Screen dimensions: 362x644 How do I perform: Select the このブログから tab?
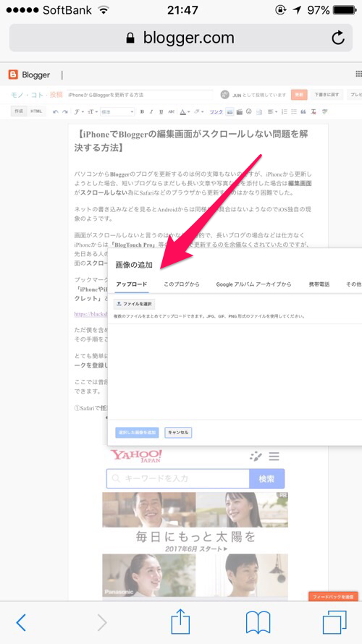point(181,284)
